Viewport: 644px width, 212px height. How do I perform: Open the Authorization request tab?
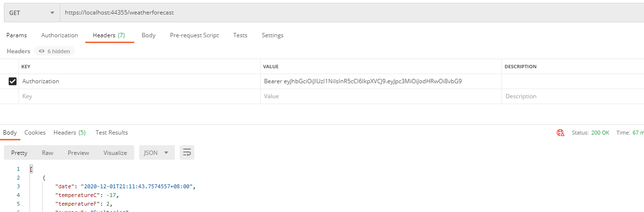point(60,35)
